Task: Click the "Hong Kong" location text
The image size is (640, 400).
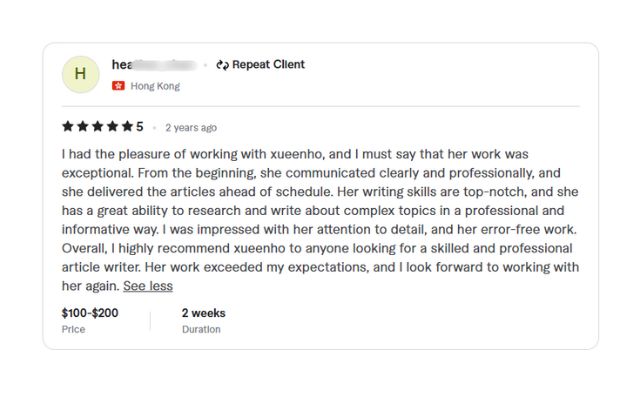Action: [155, 86]
